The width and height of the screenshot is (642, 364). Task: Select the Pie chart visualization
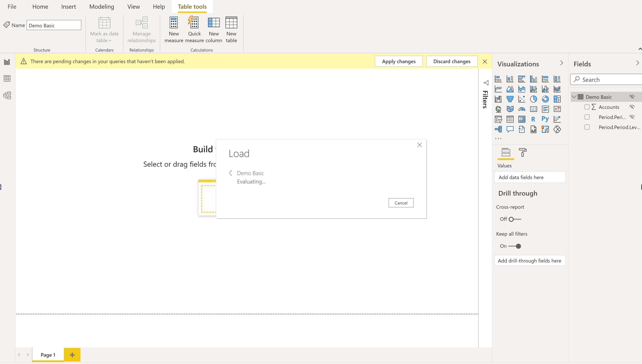coord(533,99)
